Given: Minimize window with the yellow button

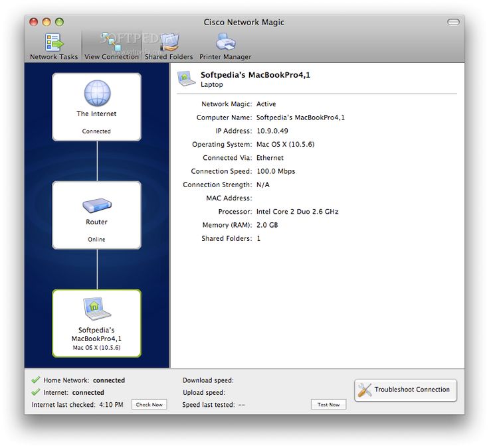Looking at the screenshot, I should click(47, 22).
